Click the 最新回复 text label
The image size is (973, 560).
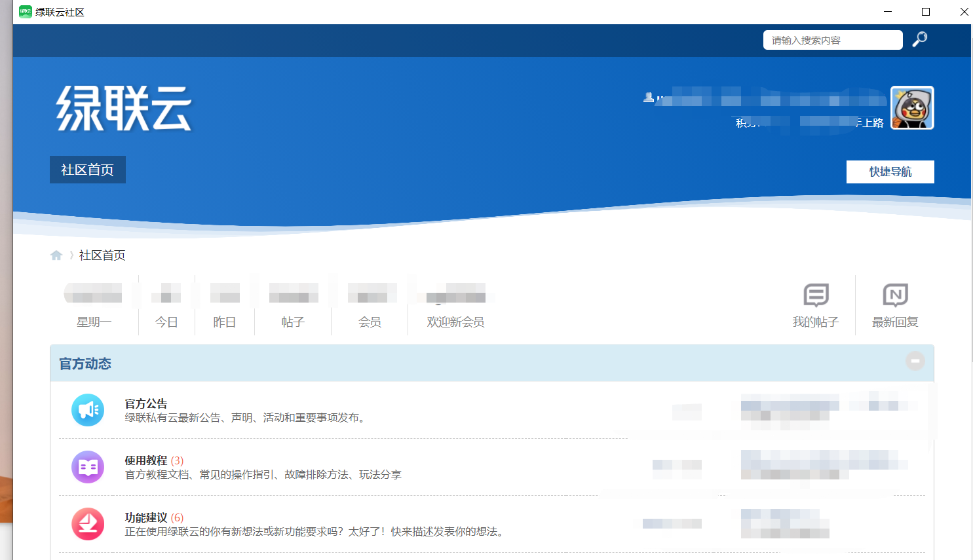(895, 322)
